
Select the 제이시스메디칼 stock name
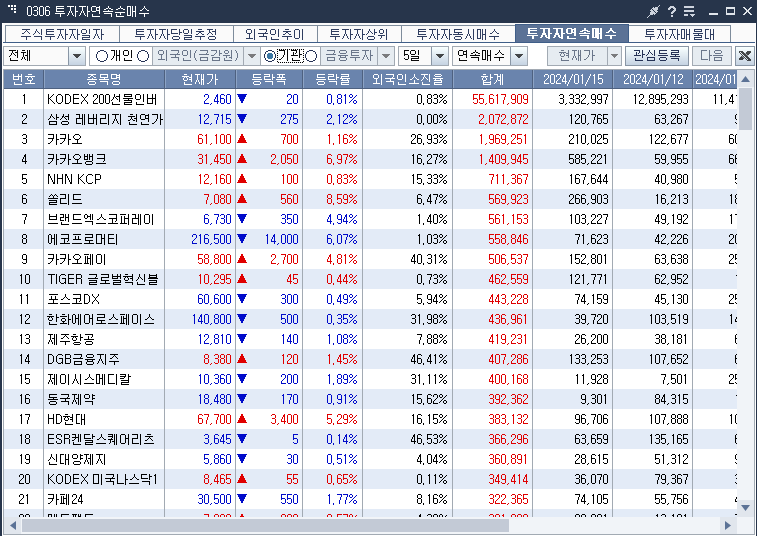[89, 380]
